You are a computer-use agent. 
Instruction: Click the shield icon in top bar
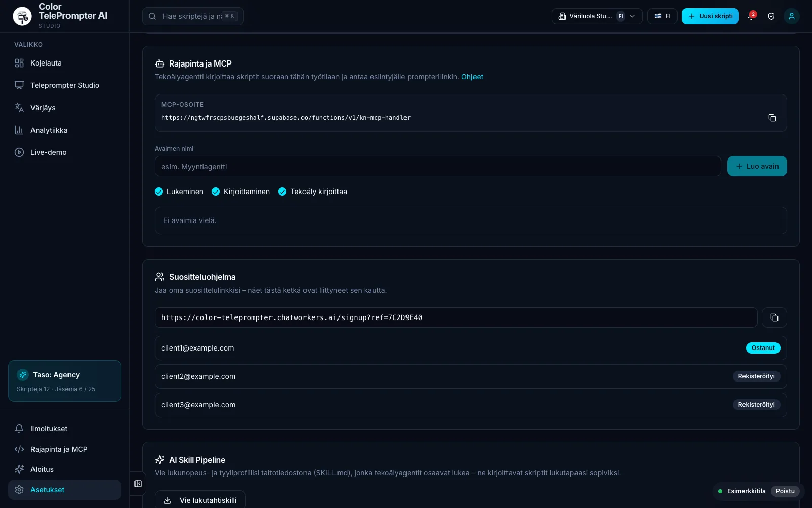point(771,16)
